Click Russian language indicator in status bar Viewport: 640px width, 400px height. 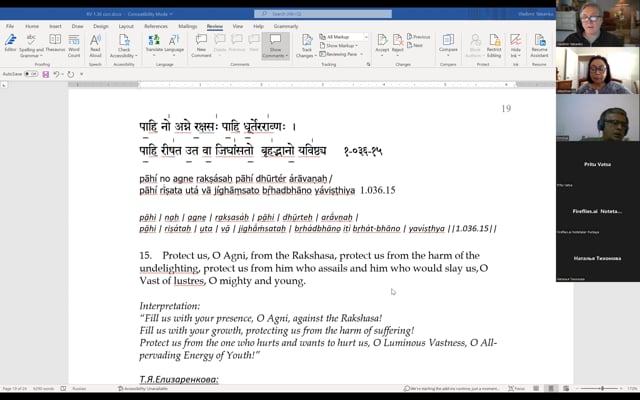(x=79, y=389)
